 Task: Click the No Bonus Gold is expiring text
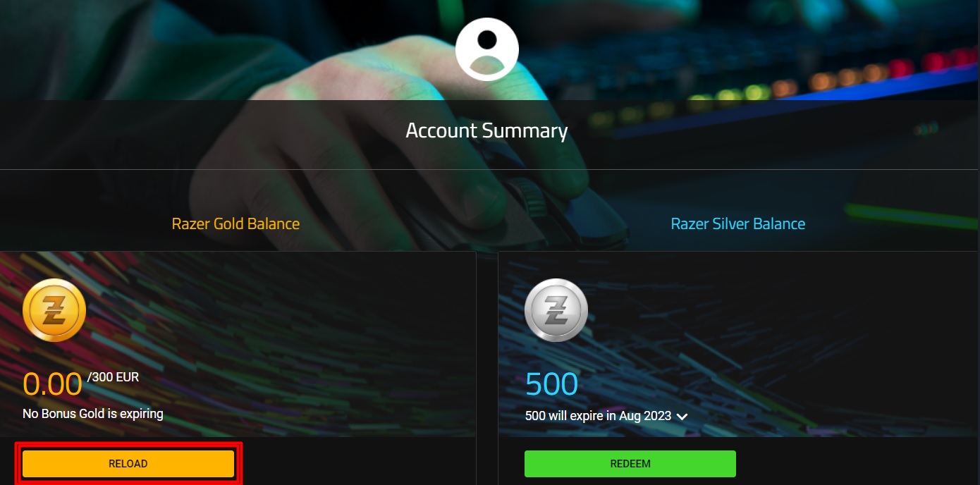click(x=93, y=414)
